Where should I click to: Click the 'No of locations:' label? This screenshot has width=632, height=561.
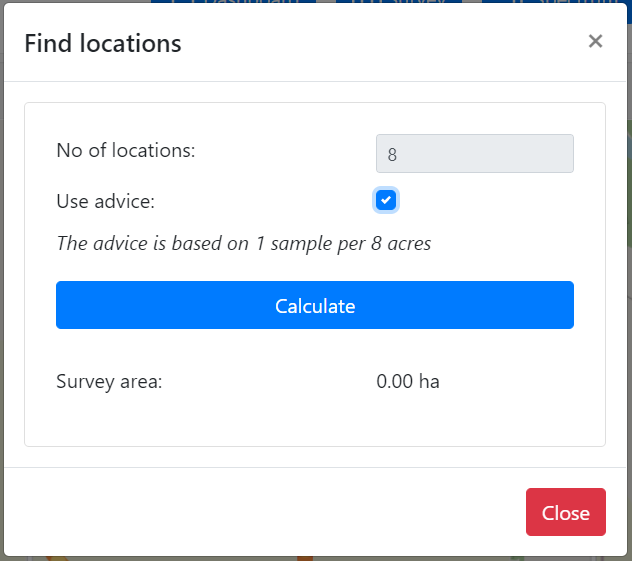coord(126,151)
